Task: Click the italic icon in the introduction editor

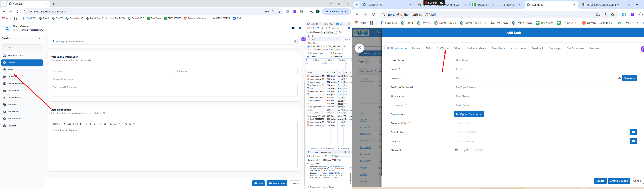Action: click(x=90, y=124)
